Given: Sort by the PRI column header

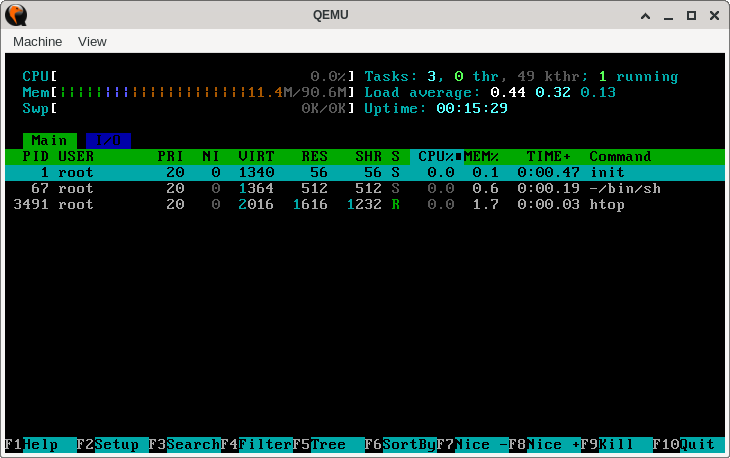Looking at the screenshot, I should (170, 157).
